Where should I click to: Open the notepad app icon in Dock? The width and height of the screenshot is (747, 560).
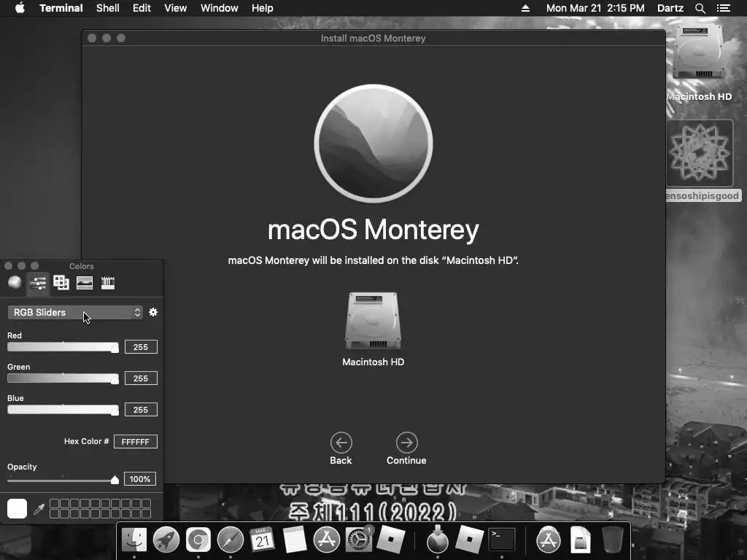coord(295,540)
